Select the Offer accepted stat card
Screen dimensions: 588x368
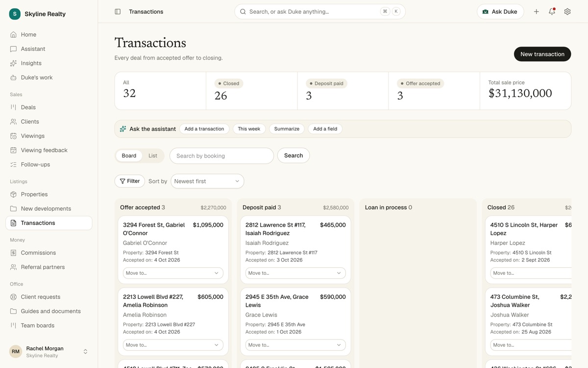click(434, 91)
